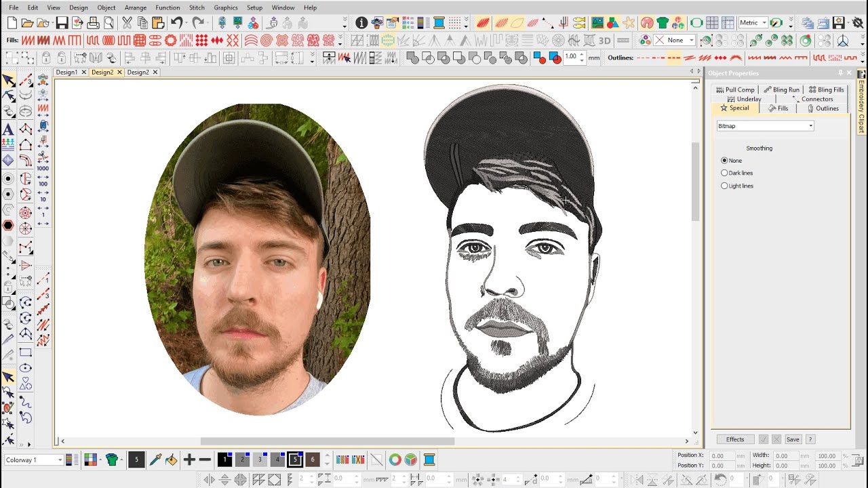Click the paint bucket icon

[171, 460]
